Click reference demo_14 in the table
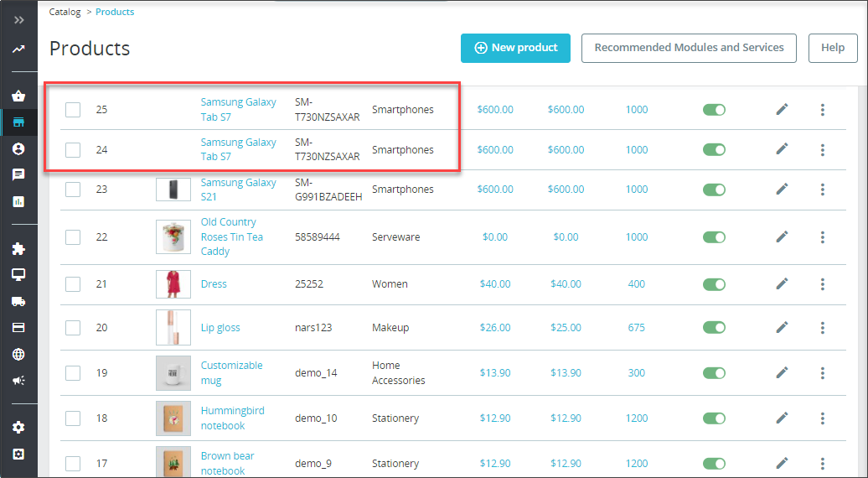Viewport: 868px width, 478px height. coord(316,373)
